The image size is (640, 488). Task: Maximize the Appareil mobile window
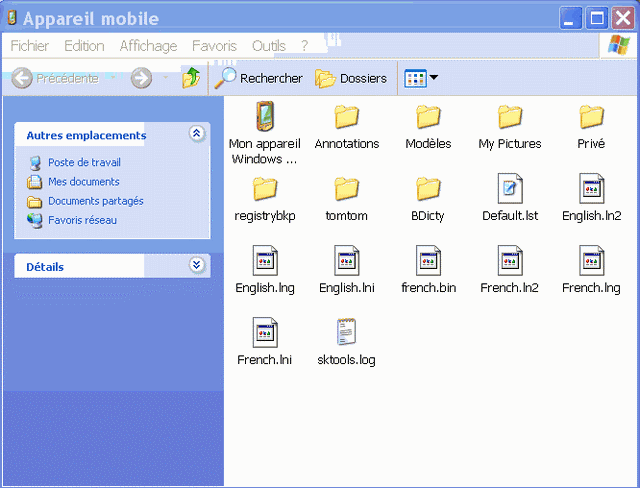click(x=597, y=17)
